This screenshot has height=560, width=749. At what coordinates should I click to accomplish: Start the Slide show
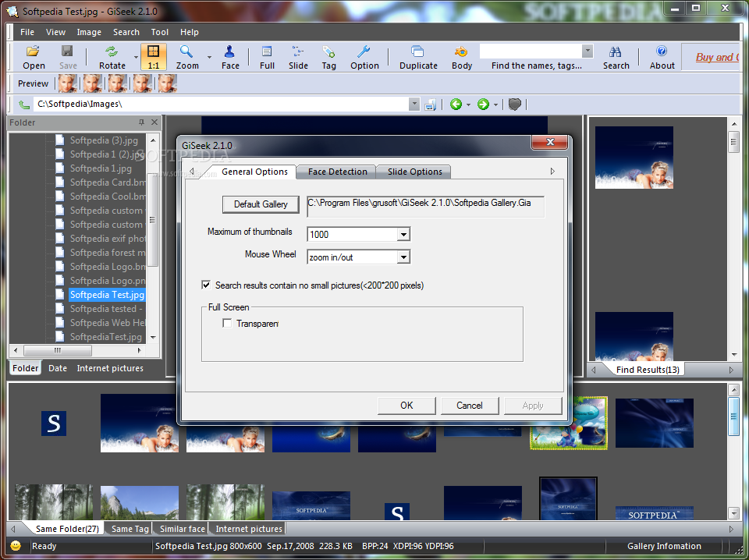click(x=298, y=57)
